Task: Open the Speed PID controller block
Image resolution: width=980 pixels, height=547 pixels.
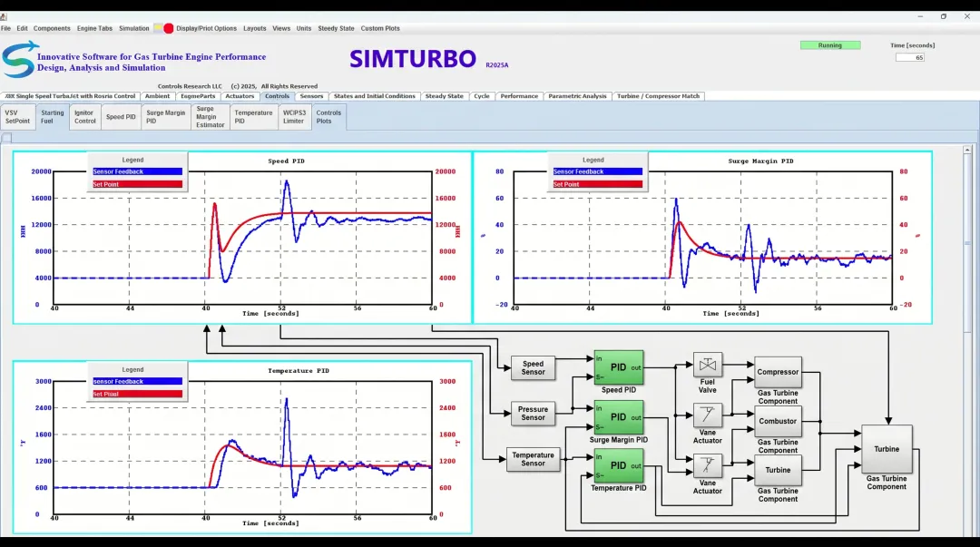Action: point(618,367)
